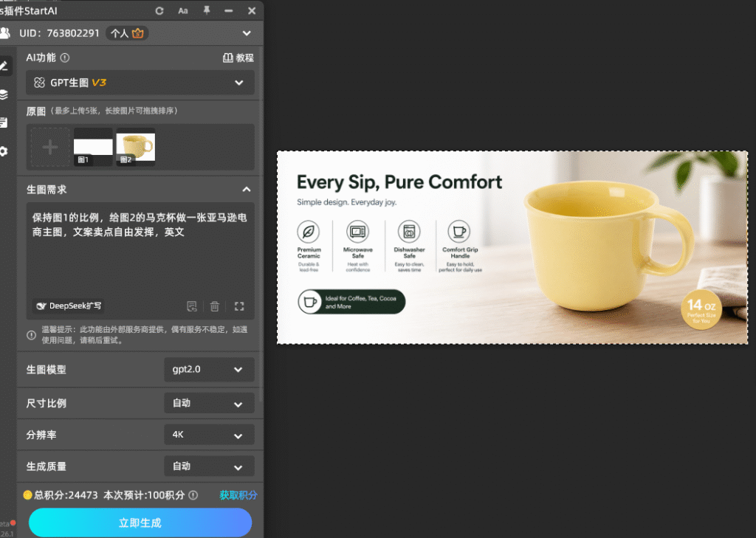The image size is (756, 538).
Task: Click the 总积分:24473 text
Action: click(x=66, y=495)
